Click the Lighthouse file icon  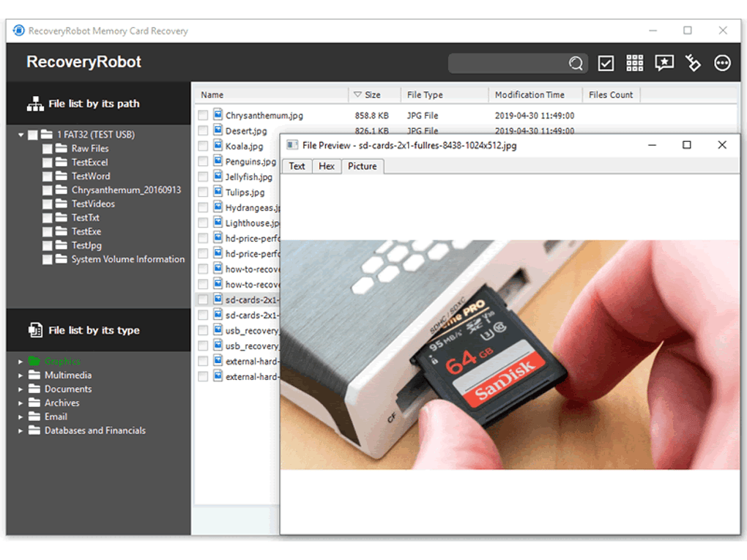[218, 222]
